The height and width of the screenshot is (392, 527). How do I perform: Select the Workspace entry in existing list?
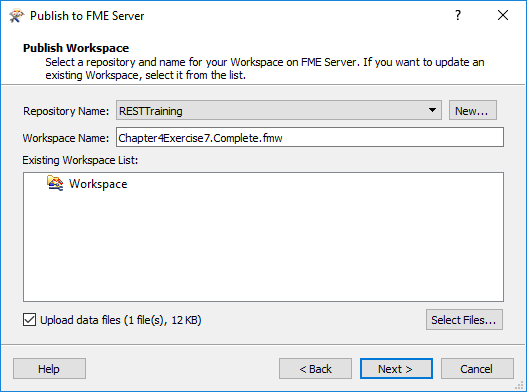(98, 184)
